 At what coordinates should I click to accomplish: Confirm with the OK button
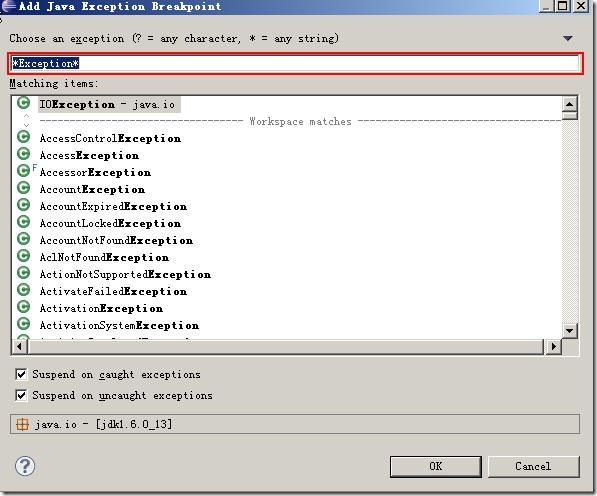tap(436, 466)
